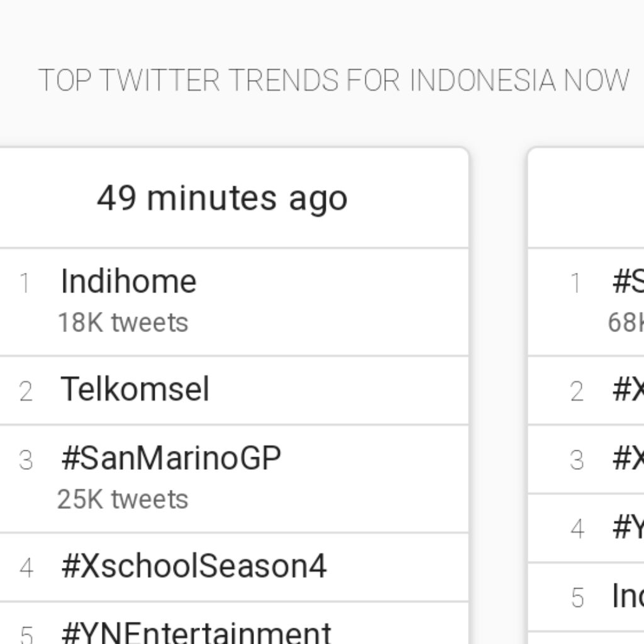Click rank number 3 beside #SanMarinoGP

(x=25, y=460)
